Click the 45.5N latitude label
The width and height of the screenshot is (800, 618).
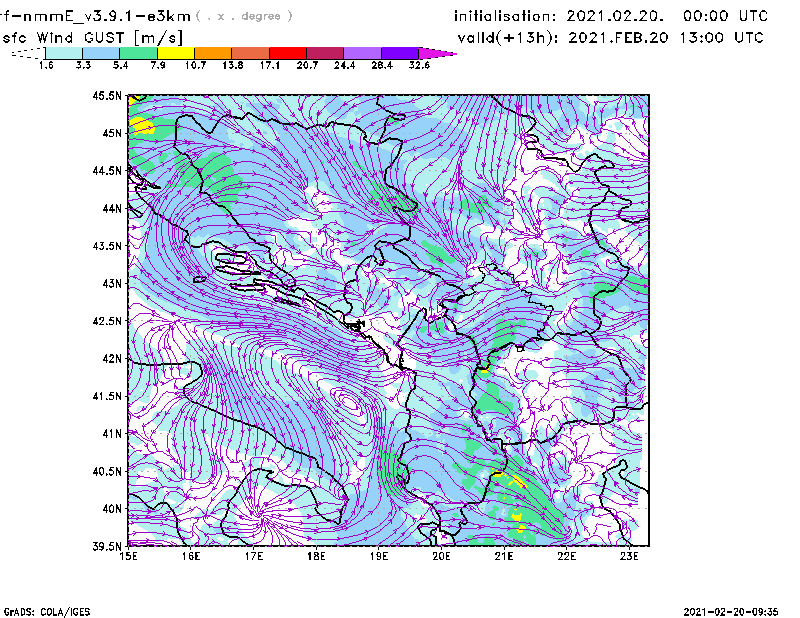coord(107,95)
